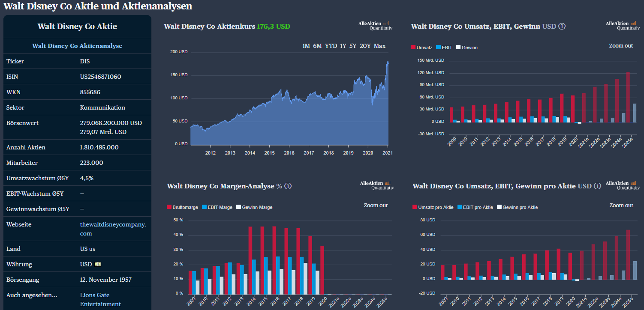The width and height of the screenshot is (644, 310).
Task: Click AlleAktien logo on Umsatz, EBIT, Gewinn chart
Action: (623, 26)
